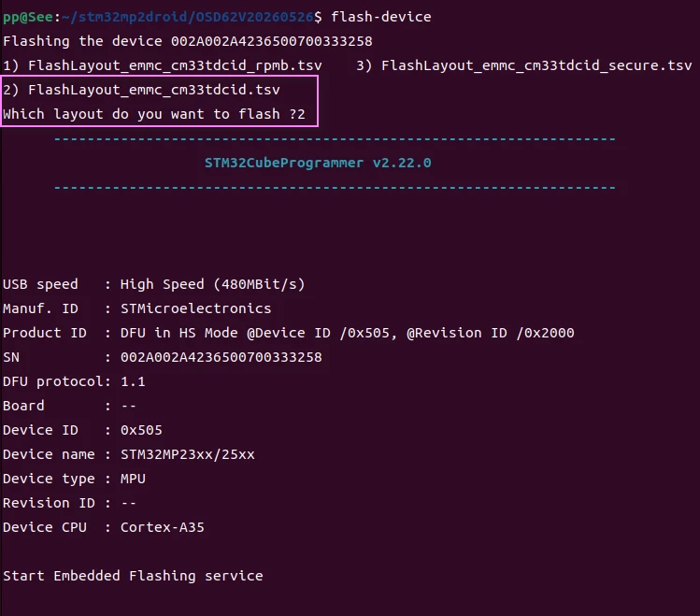
Task: Click the Product ID DFU in HS Mode line
Action: tap(289, 333)
